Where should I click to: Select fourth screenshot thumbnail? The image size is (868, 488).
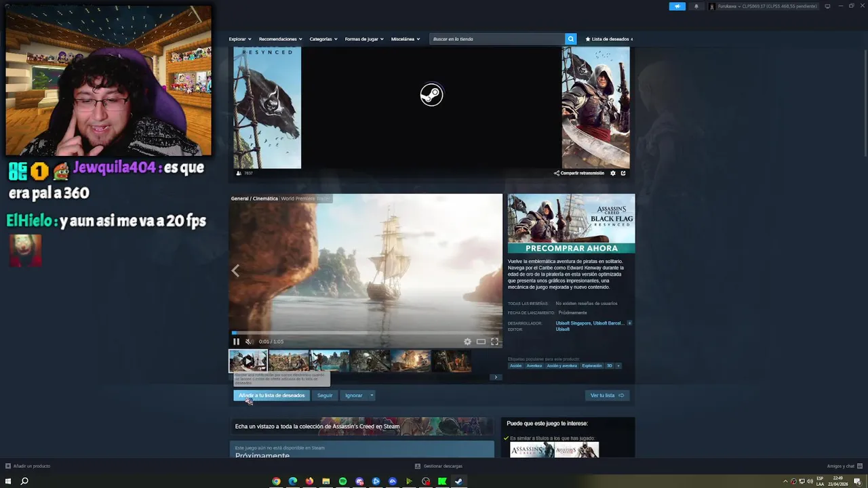click(x=370, y=361)
